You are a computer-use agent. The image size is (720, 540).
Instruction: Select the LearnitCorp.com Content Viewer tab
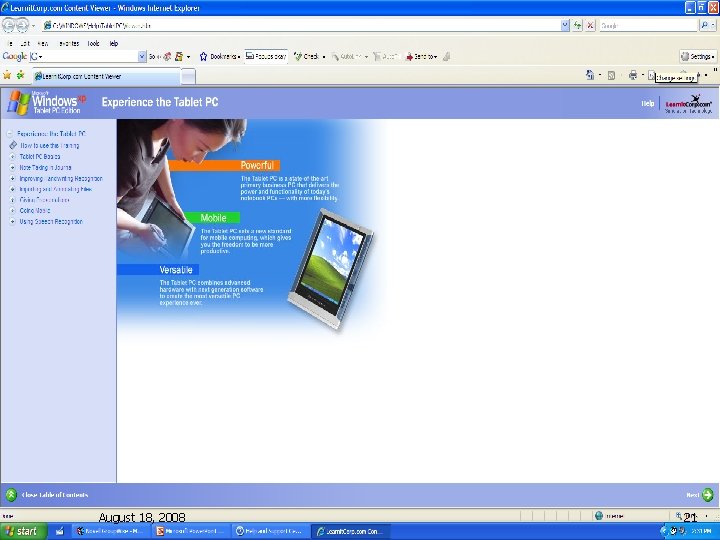pos(107,76)
